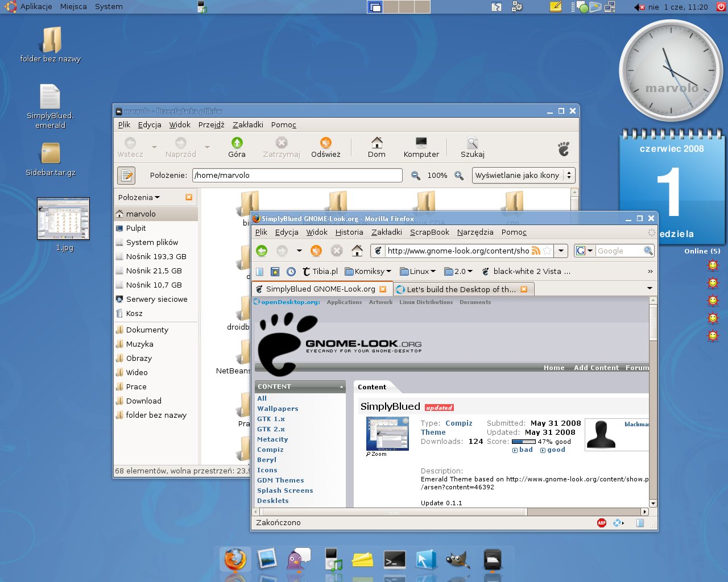
Task: Click the Home icon in Firefox toolbar
Action: coord(357,251)
